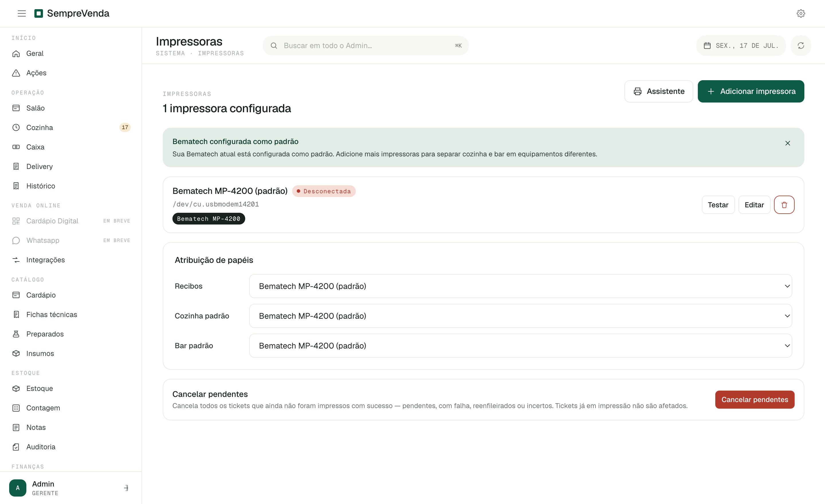This screenshot has width=825, height=504.
Task: Click the date calendar chip
Action: click(x=741, y=46)
